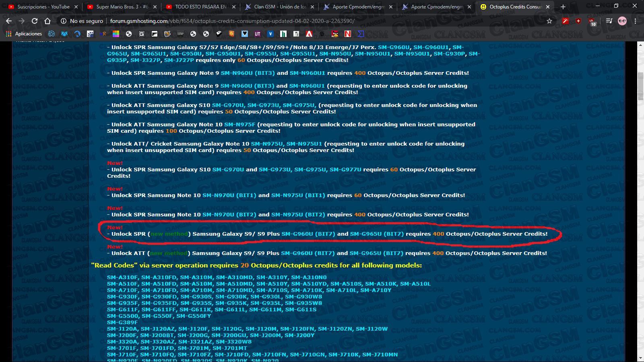Open the red Adobe 'A' bookmark
Image resolution: width=644 pixels, height=362 pixels.
point(309,34)
